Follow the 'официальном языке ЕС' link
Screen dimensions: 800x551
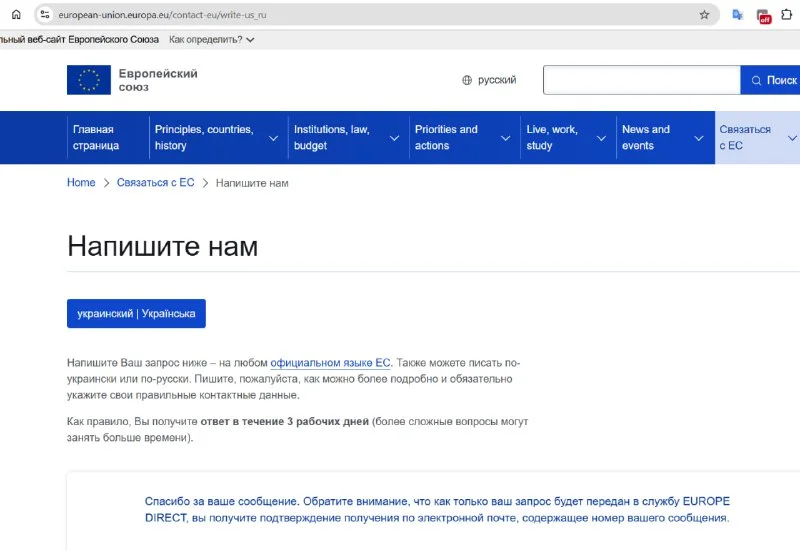[330, 363]
